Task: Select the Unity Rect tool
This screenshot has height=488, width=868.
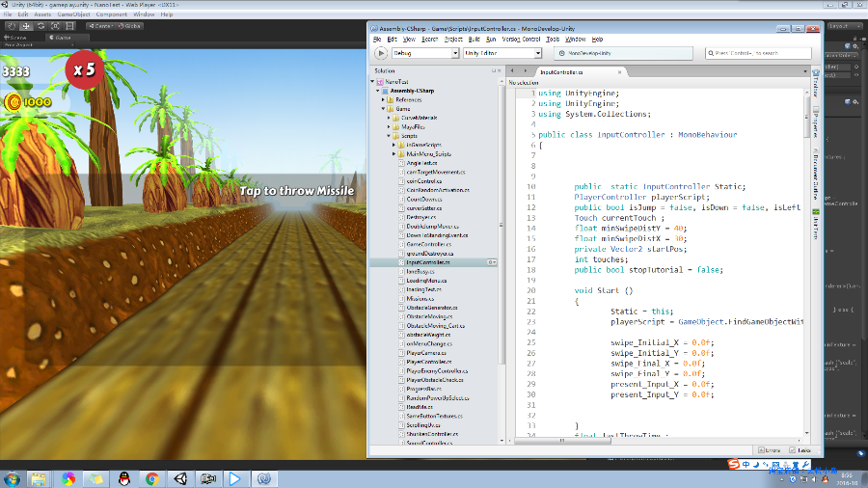Action: pos(69,26)
